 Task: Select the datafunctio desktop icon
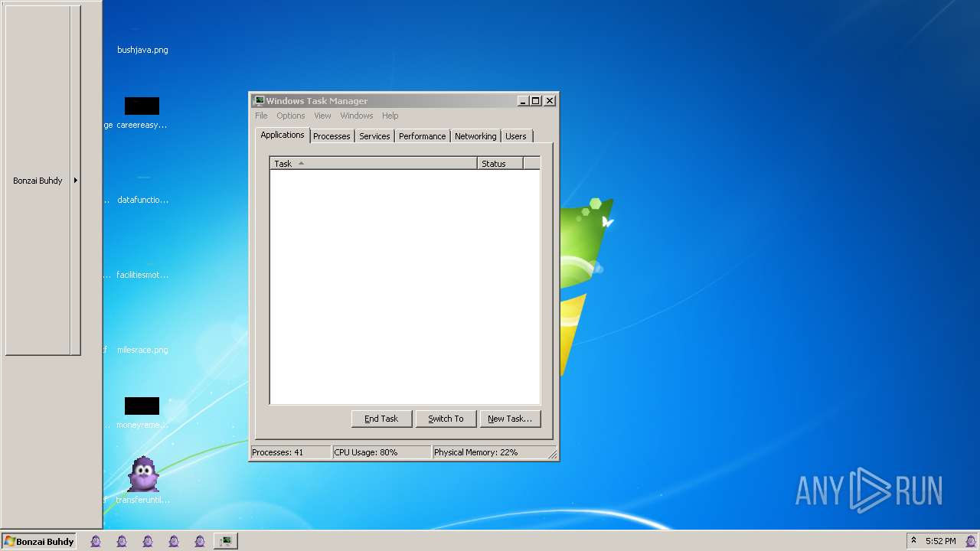click(x=142, y=200)
